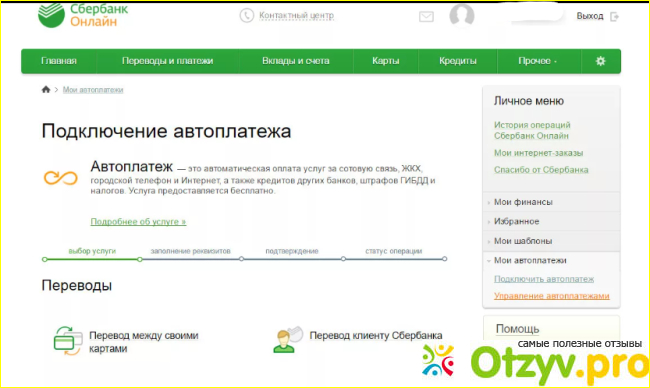This screenshot has width=650, height=388.
Task: Click the Выход logout link
Action: (x=589, y=16)
